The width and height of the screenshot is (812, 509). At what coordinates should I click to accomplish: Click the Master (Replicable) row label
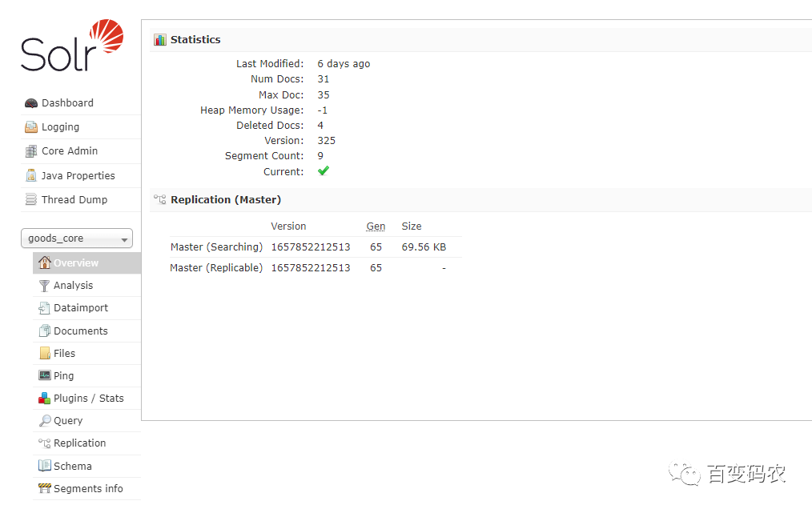[x=216, y=267]
